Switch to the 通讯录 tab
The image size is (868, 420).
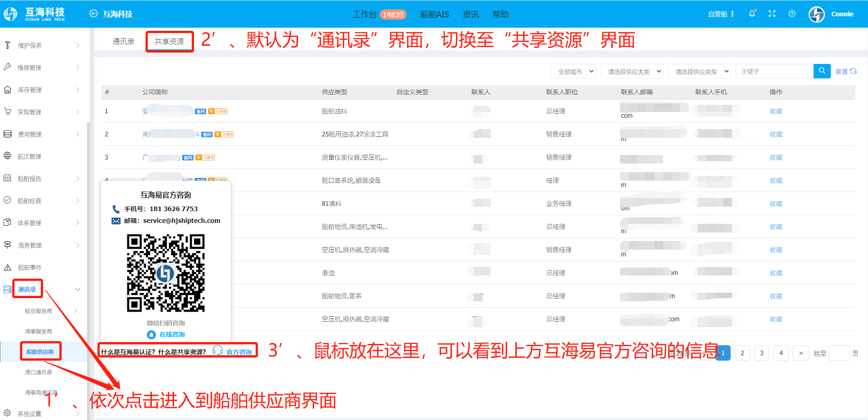[123, 41]
